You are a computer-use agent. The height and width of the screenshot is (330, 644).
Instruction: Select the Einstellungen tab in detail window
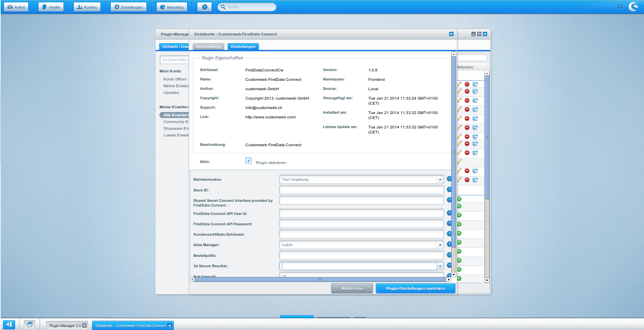point(243,47)
